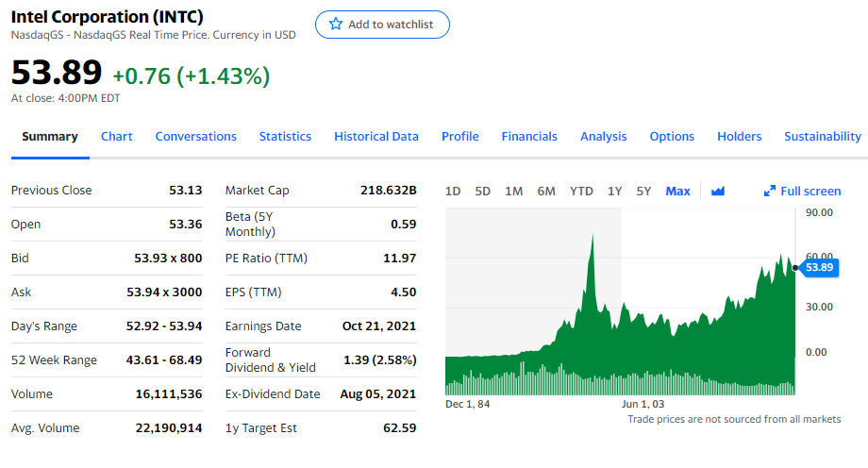Click the Market Cap label
Viewport: 868px width, 468px height.
[258, 190]
